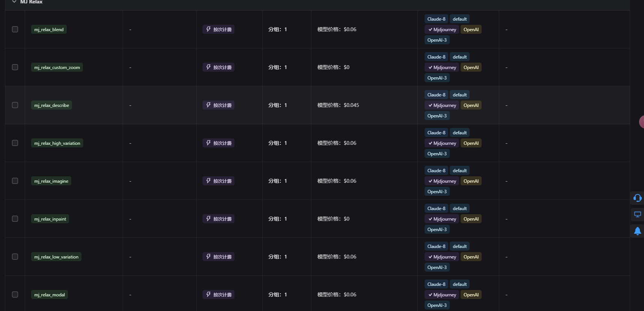
Task: Click the lightning billing tag in mj_relax_blend row
Action: pyautogui.click(x=218, y=29)
